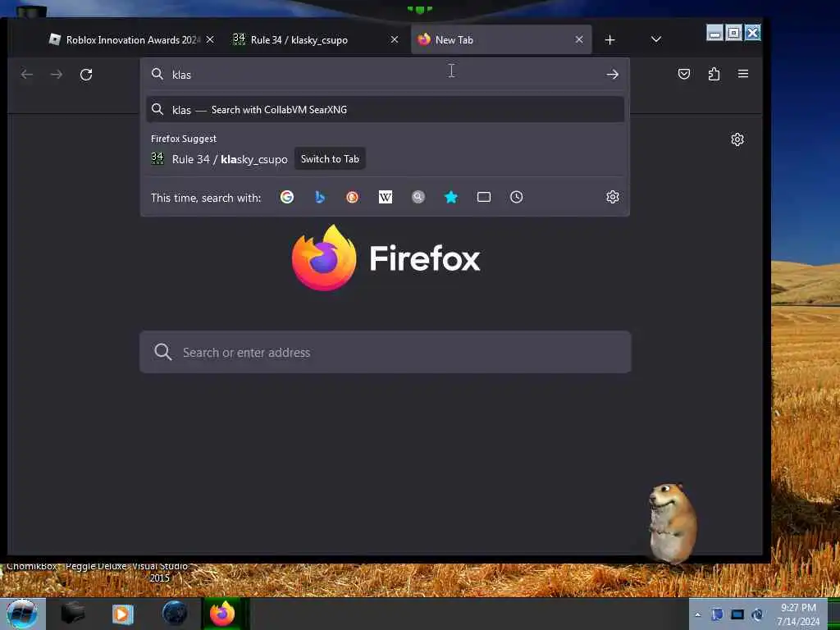The width and height of the screenshot is (840, 630).
Task: Click the Search or enter address box
Action: pos(386,352)
